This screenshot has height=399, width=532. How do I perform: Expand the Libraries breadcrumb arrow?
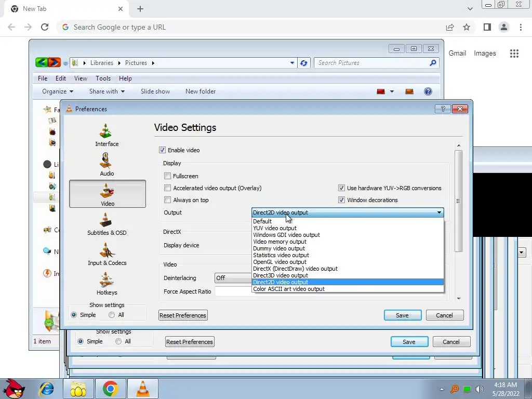point(119,63)
